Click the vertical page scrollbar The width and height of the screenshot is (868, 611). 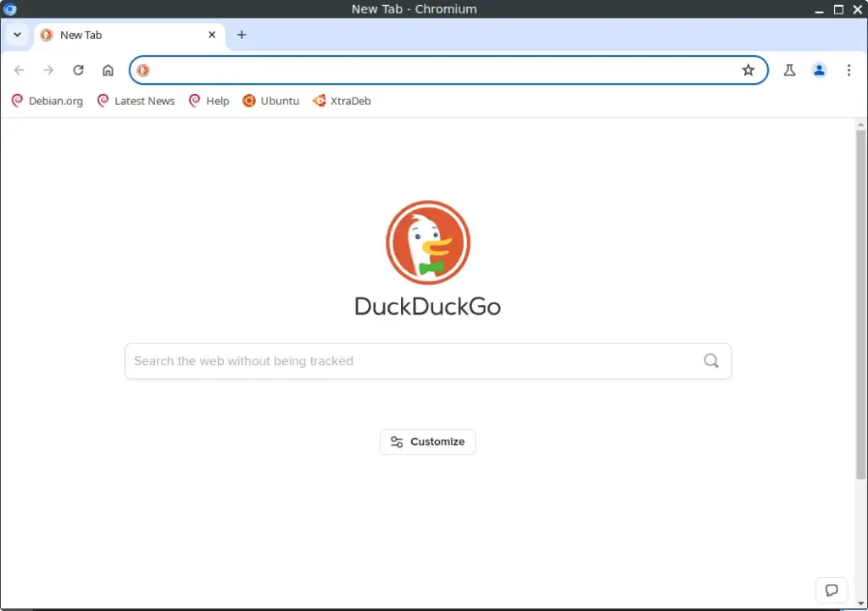(861, 304)
